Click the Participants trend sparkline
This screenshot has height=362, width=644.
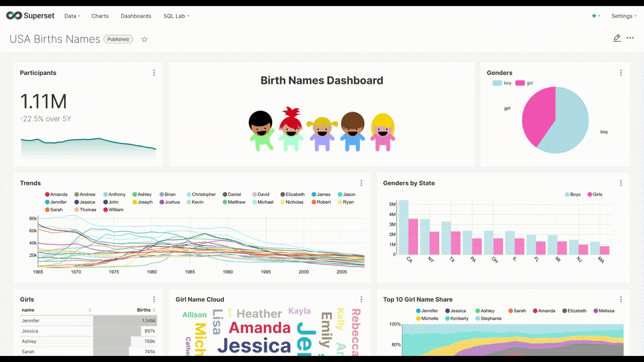pos(89,149)
